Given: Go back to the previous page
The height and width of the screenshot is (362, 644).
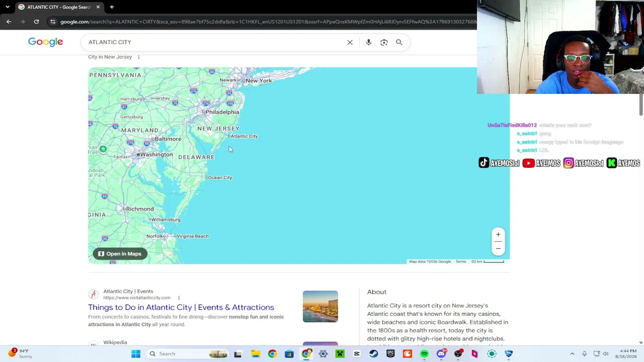Looking at the screenshot, I should (x=9, y=22).
